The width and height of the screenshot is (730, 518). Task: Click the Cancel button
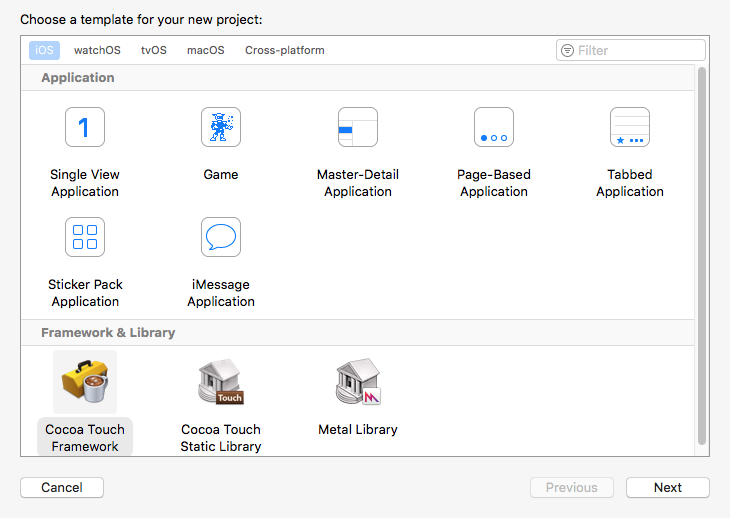tap(62, 487)
